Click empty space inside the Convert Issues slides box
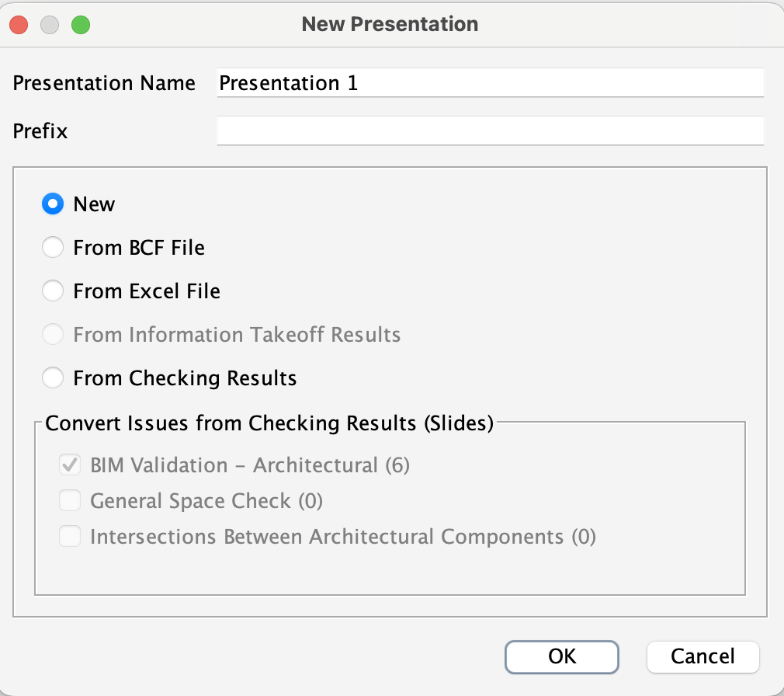Screen dimensions: 784x696 390,570
